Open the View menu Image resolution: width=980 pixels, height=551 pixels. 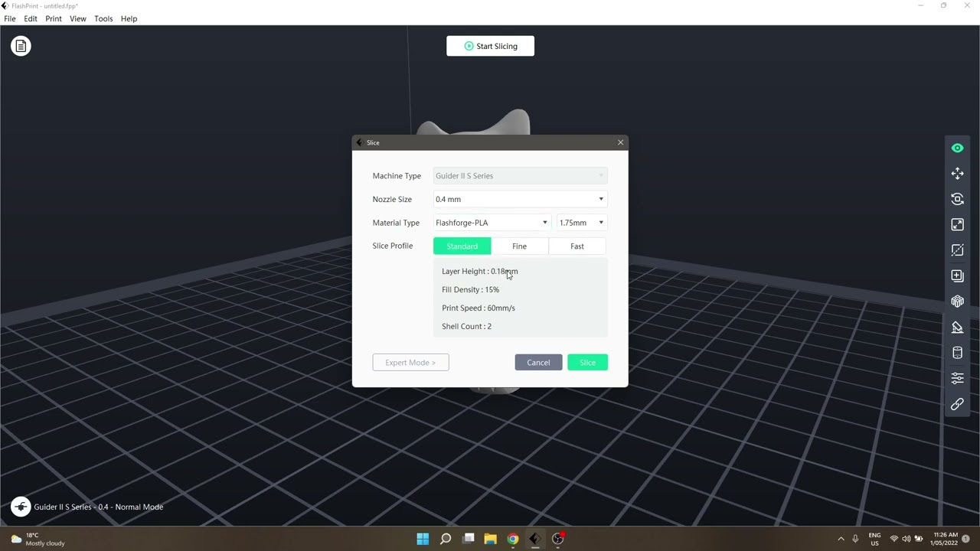(x=78, y=18)
